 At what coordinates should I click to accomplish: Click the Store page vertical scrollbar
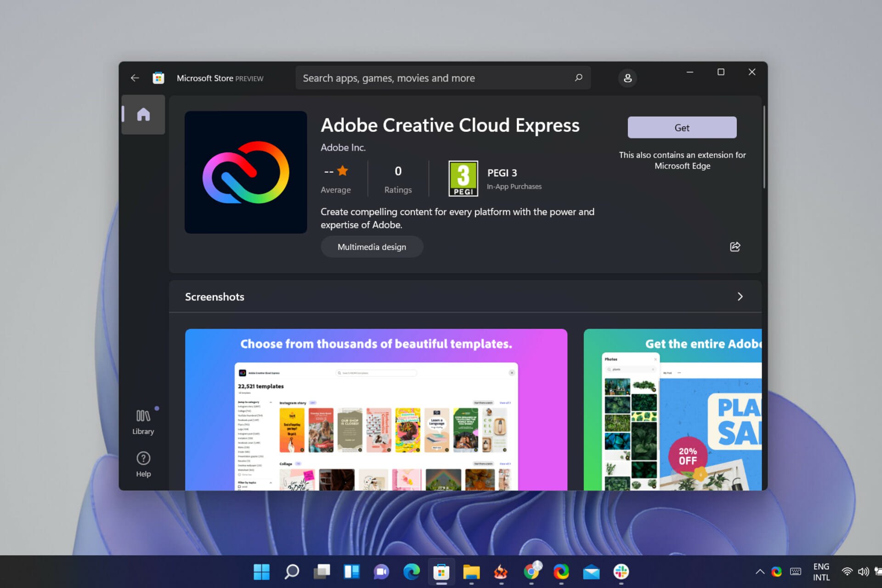pyautogui.click(x=764, y=147)
